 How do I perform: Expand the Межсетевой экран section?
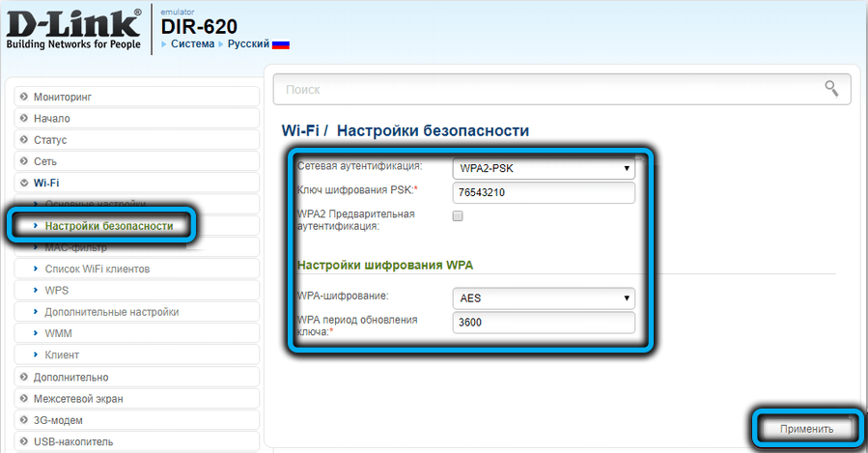(x=77, y=398)
